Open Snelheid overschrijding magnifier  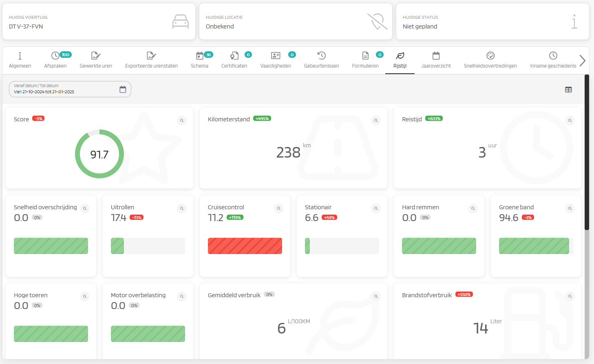click(85, 208)
